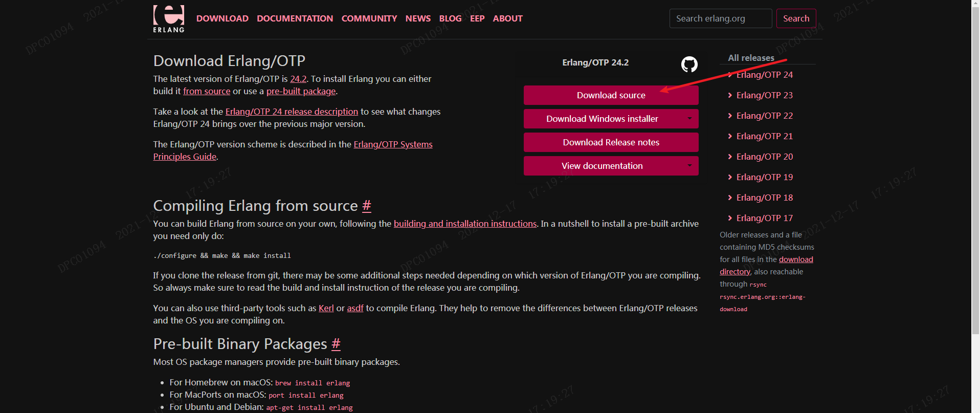Expand the Erlang/OTP 20 chevron

tap(730, 157)
